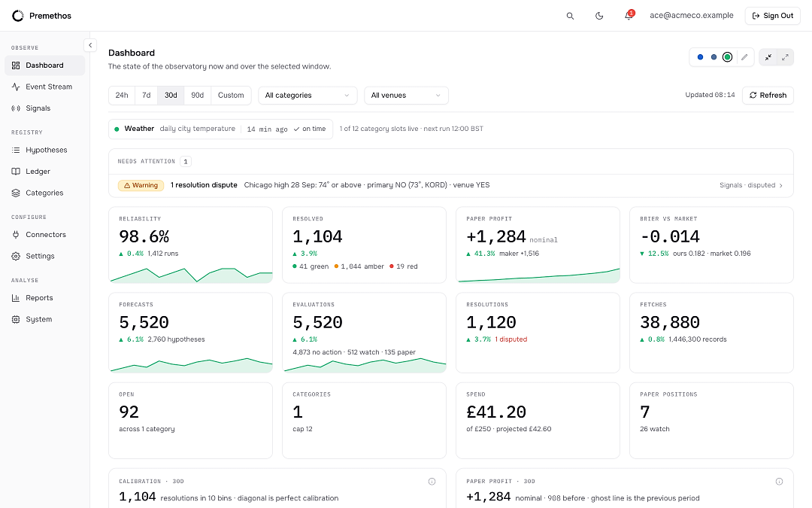Select the Custom time window
Viewport: 812px width, 508px height.
231,96
